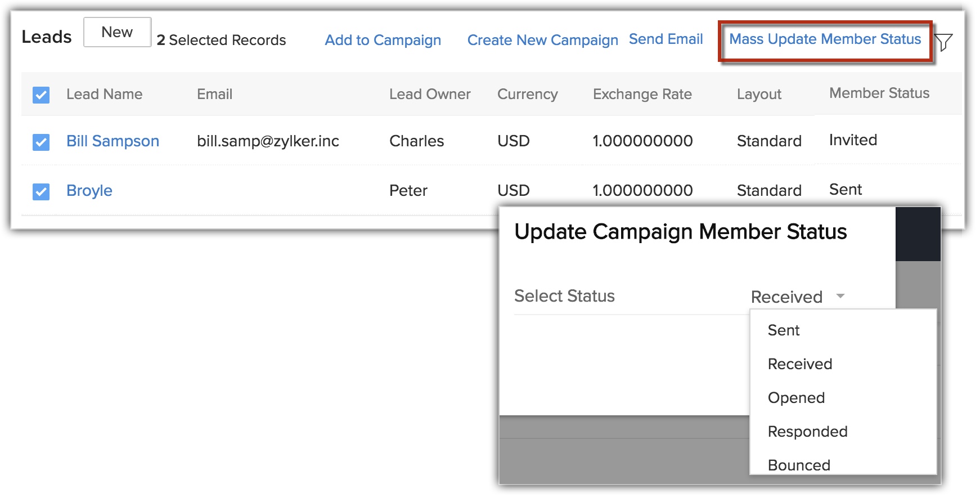Select Bounced status option
Image resolution: width=980 pixels, height=502 pixels.
tap(799, 465)
